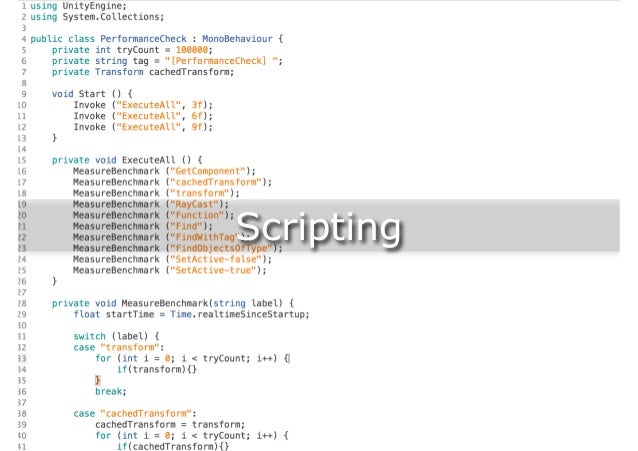The image size is (638, 451).
Task: Click the MeasureBenchmark ("GetComponent") line
Action: (164, 171)
